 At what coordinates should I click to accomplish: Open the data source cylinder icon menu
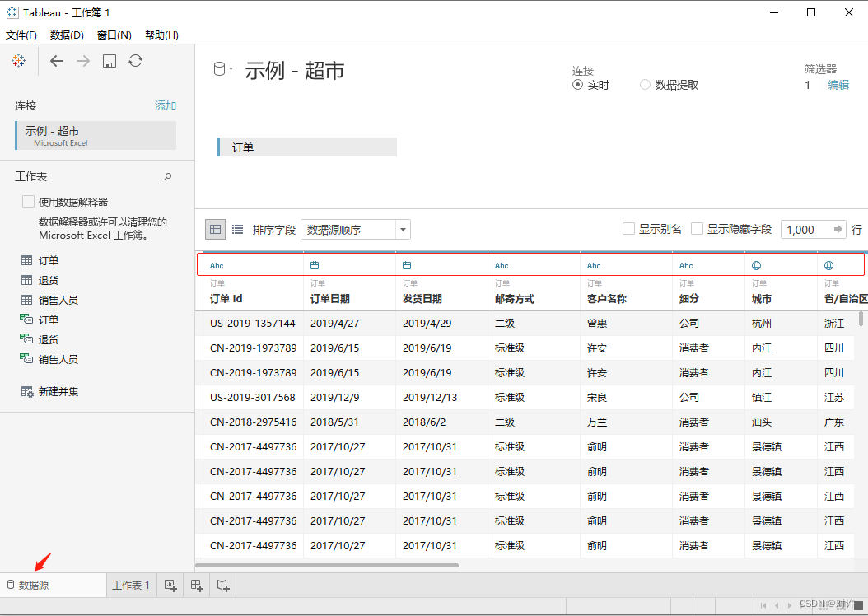(x=222, y=68)
